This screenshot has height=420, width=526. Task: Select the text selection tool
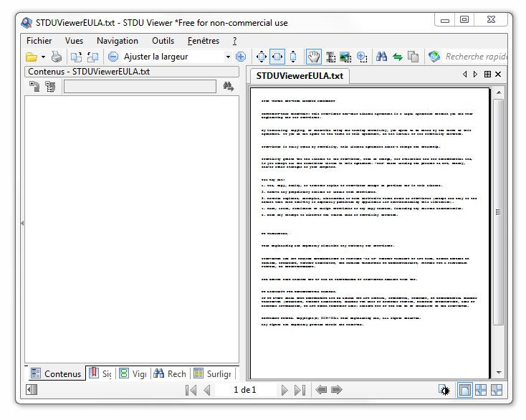[x=330, y=57]
